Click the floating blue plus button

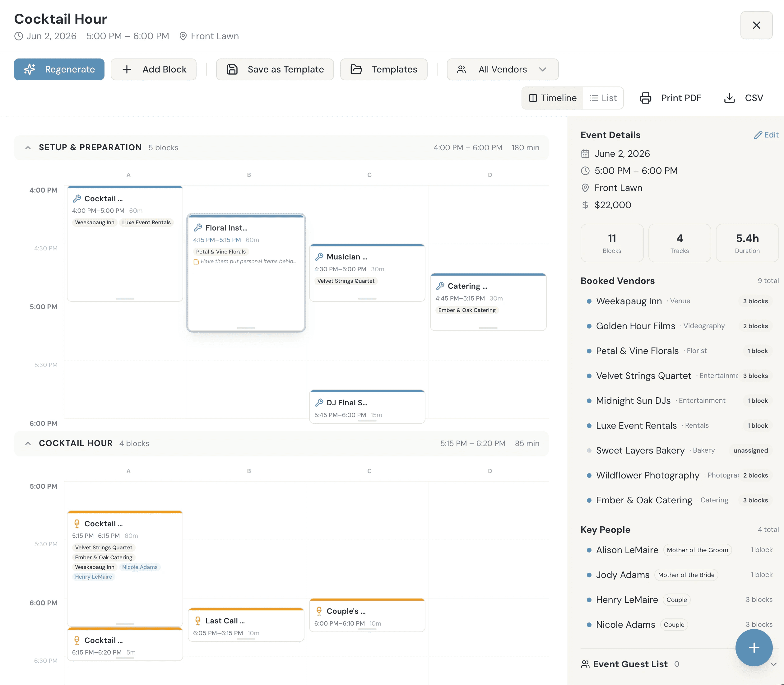click(x=754, y=648)
